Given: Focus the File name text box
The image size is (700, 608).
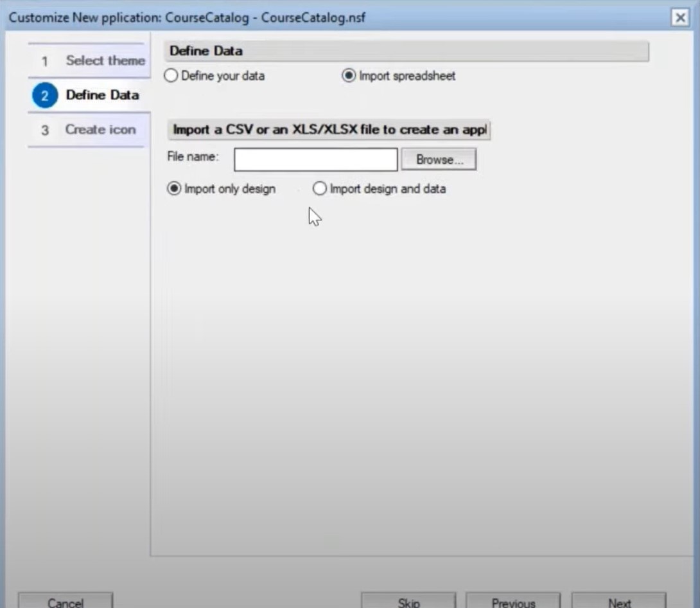Looking at the screenshot, I should tap(315, 159).
